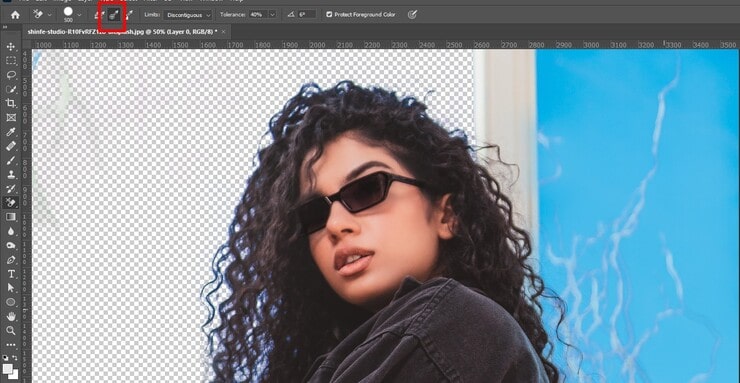Choose Sampling: Continuous icon

pyautogui.click(x=99, y=15)
